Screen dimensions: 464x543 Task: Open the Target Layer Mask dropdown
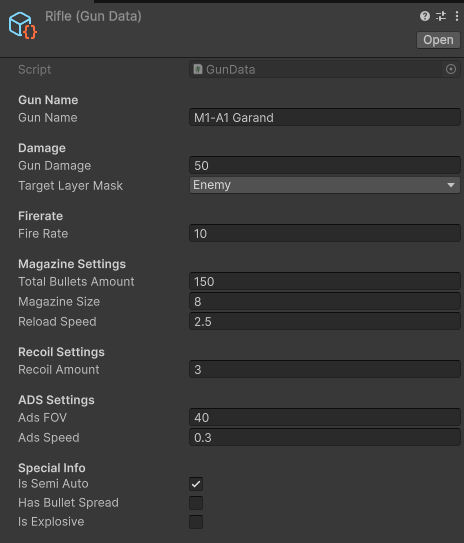click(324, 185)
